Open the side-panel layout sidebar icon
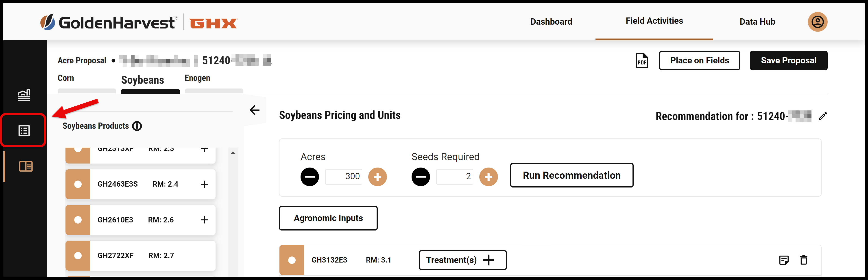Screen dimensions: 868x280 click(x=26, y=166)
